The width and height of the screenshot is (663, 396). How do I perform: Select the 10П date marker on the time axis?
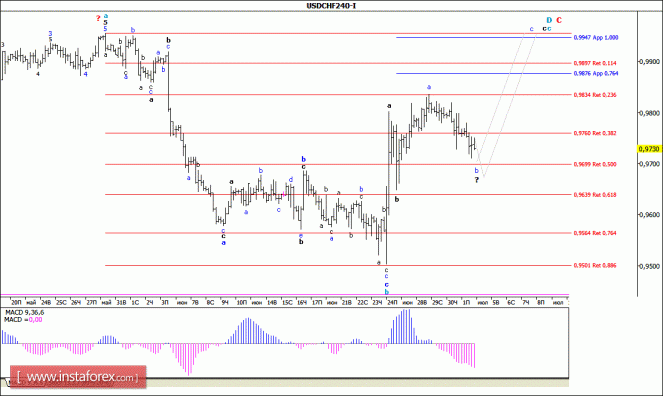pyautogui.click(x=242, y=303)
